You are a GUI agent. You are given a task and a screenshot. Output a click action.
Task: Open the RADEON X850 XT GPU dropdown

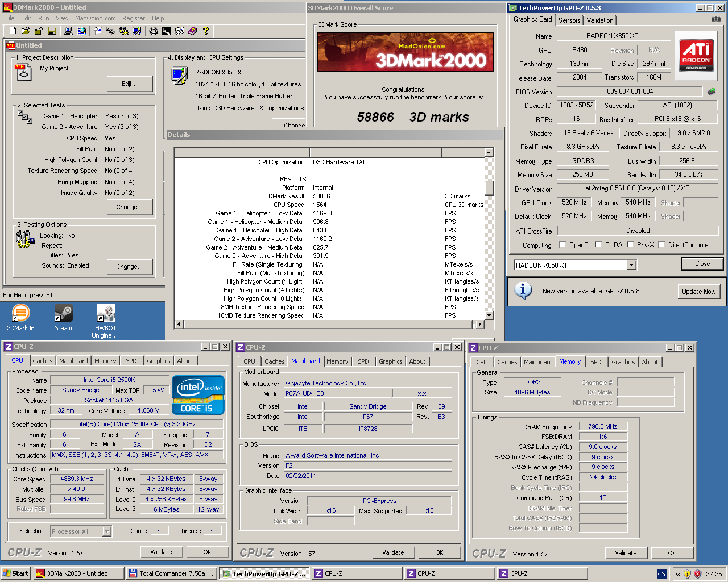[x=631, y=265]
